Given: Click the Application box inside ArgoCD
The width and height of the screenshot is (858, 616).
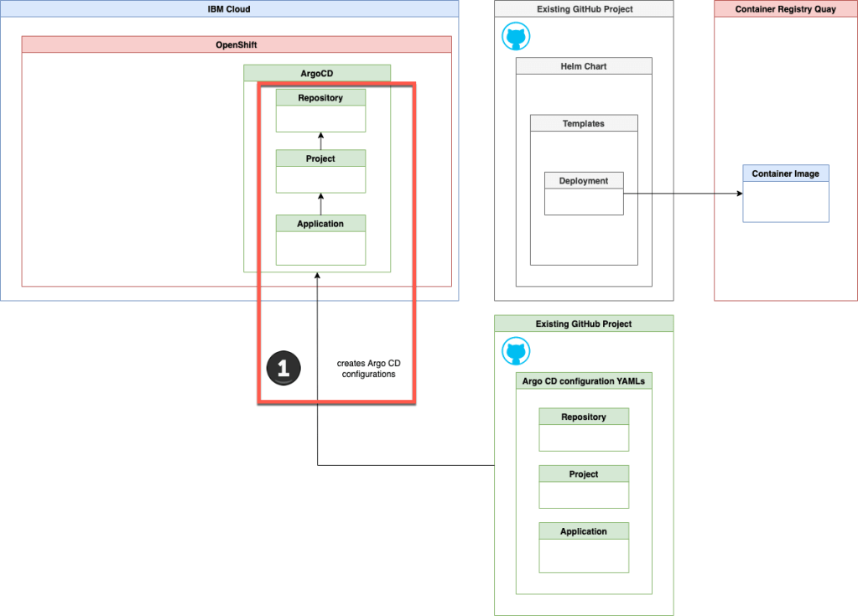Looking at the screenshot, I should pos(320,239).
